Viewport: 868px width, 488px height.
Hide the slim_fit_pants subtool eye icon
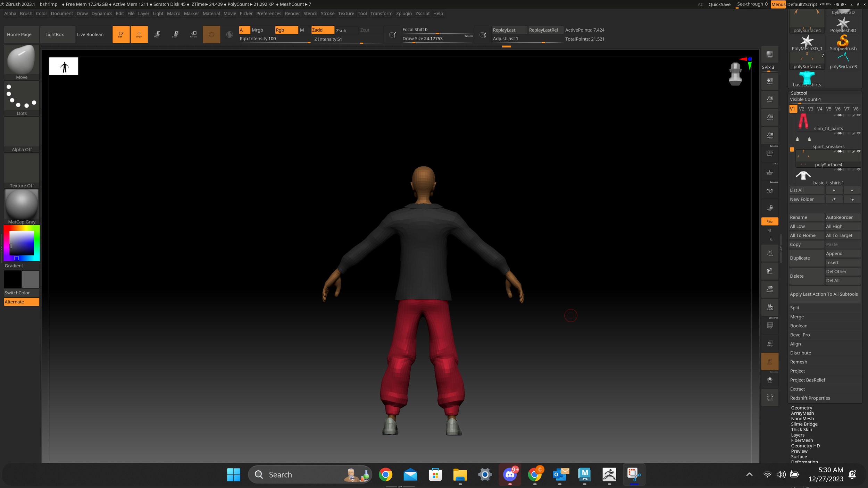click(858, 115)
